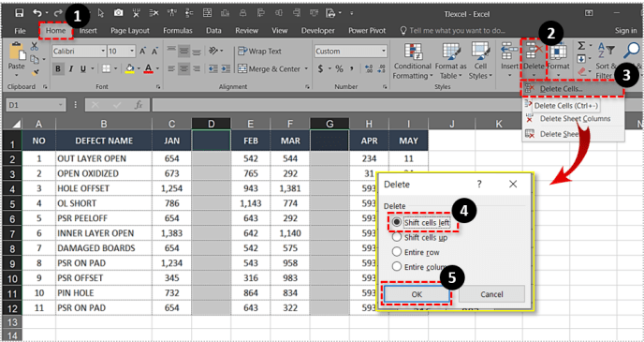Image resolution: width=644 pixels, height=342 pixels.
Task: Switch to the Review tab
Action: pyautogui.click(x=247, y=30)
